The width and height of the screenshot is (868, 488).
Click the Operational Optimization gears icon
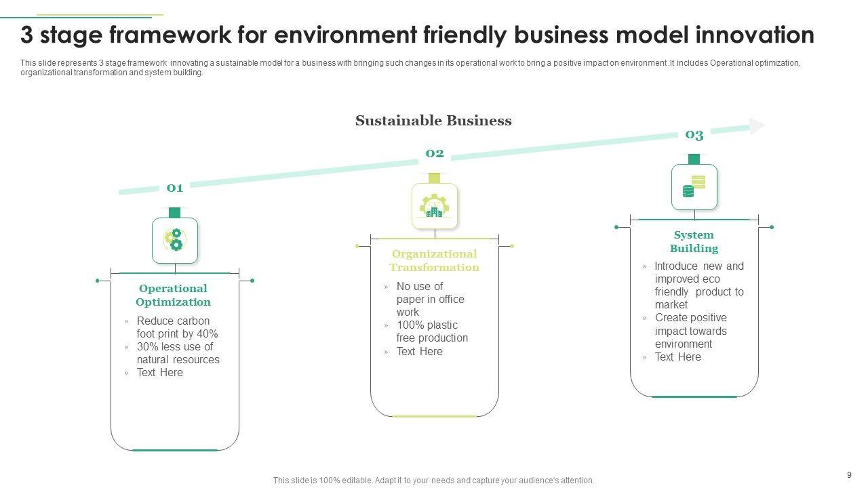175,240
